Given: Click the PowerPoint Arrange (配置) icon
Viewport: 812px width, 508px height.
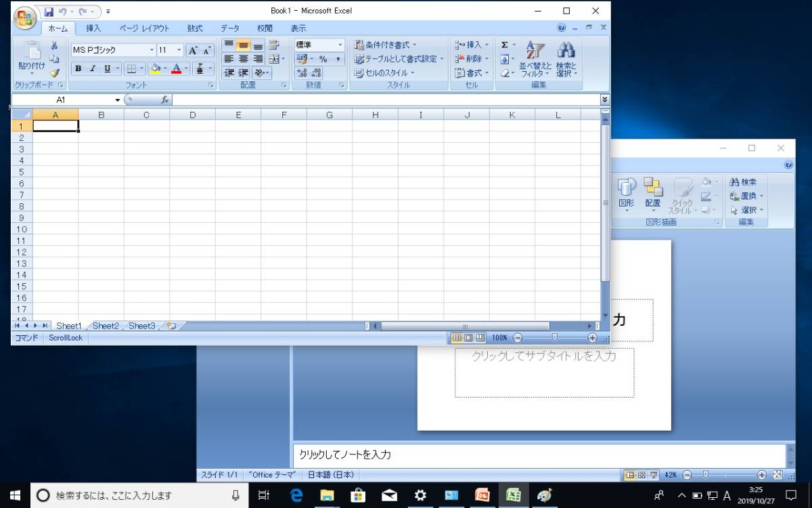Looking at the screenshot, I should 652,192.
